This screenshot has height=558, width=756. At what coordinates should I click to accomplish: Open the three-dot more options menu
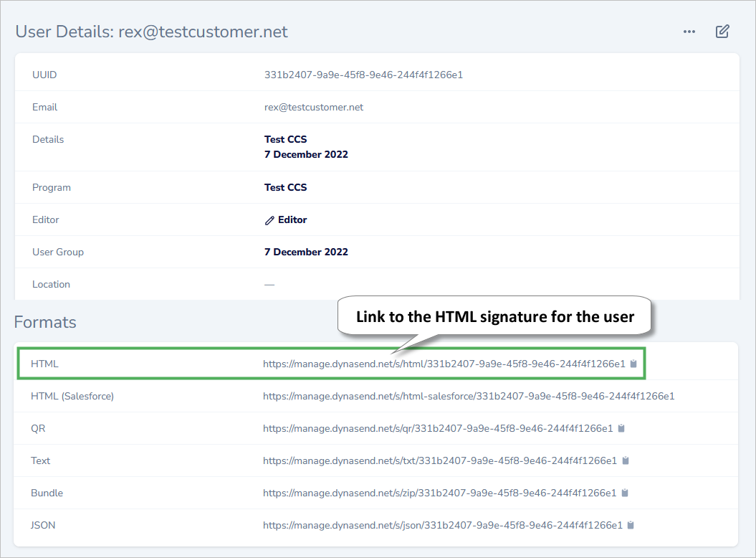689,32
